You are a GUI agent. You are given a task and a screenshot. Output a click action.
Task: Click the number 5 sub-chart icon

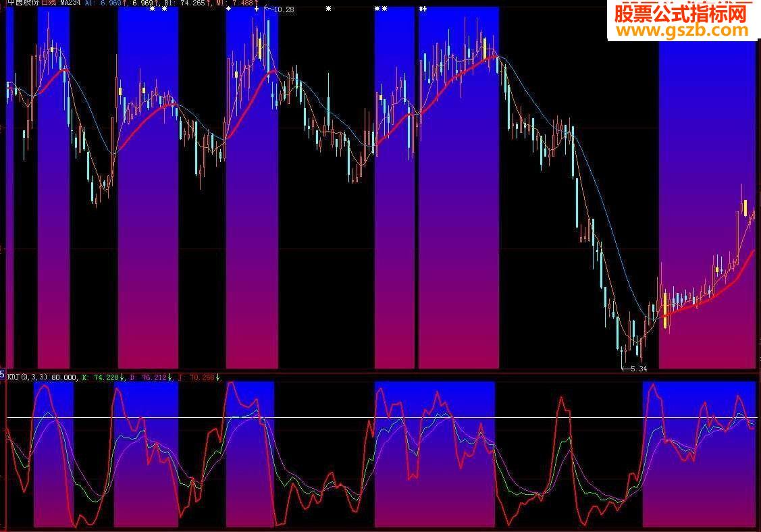click(x=3, y=375)
